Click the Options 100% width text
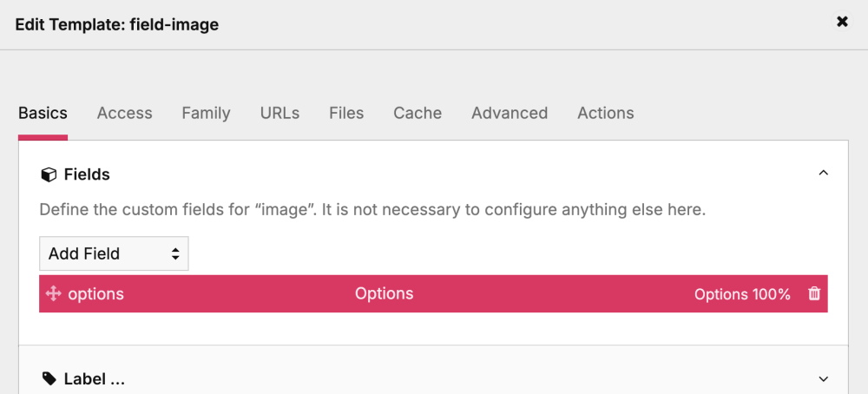Image resolution: width=868 pixels, height=394 pixels. coord(742,294)
